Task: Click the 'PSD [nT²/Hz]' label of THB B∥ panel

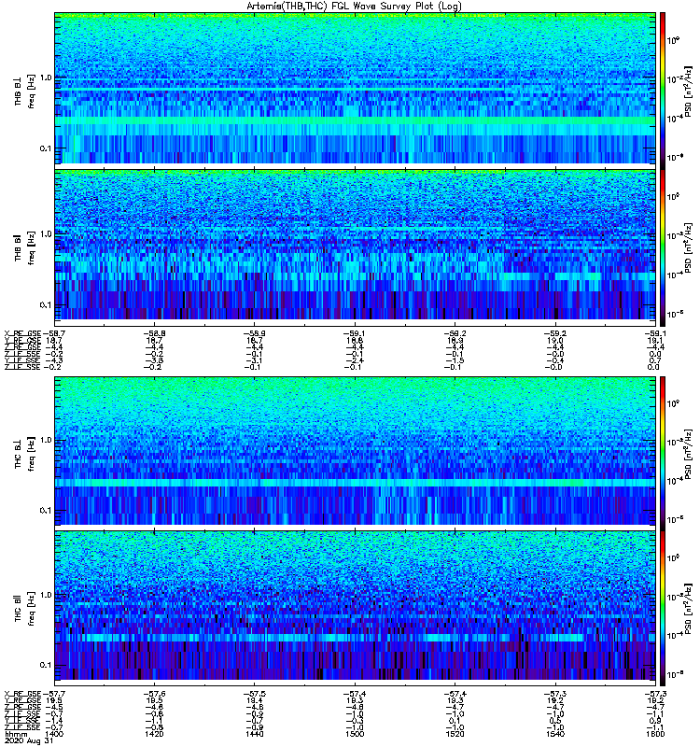Action: point(688,247)
